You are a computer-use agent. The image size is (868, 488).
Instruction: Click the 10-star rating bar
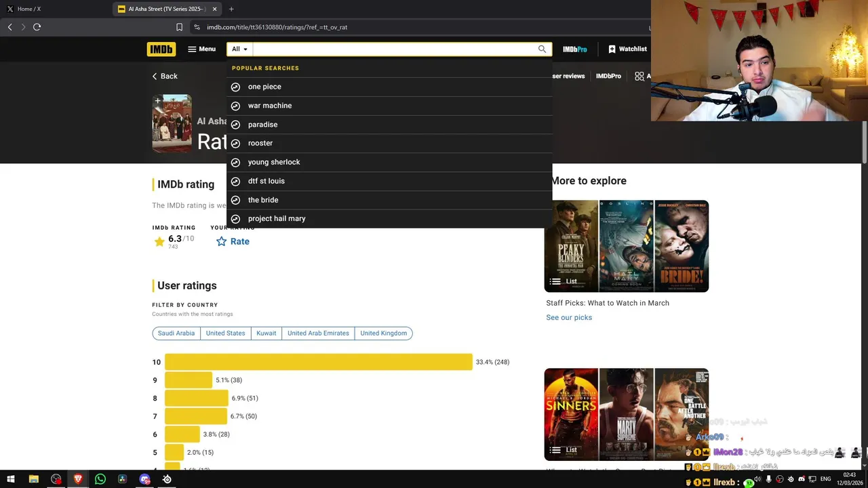[x=319, y=362]
